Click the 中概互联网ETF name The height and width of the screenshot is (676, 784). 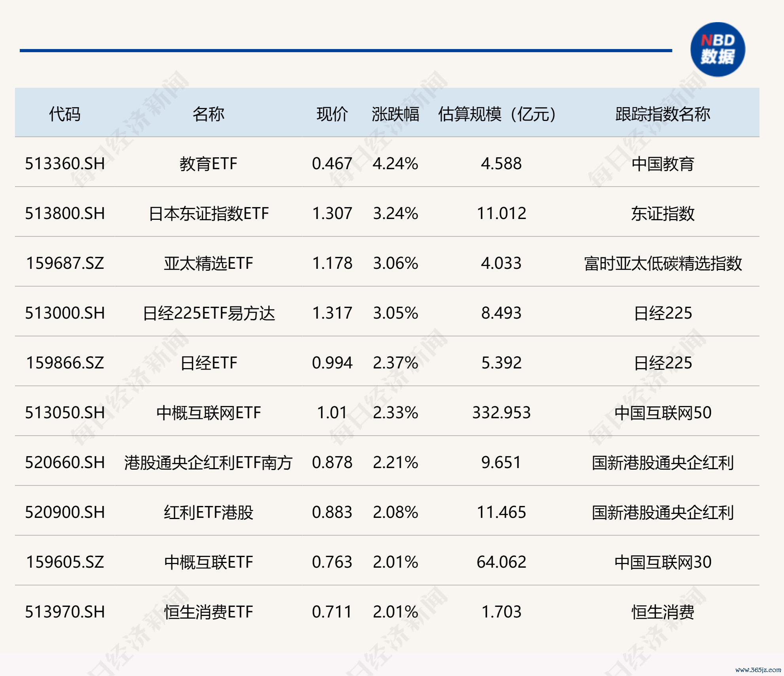click(x=208, y=413)
